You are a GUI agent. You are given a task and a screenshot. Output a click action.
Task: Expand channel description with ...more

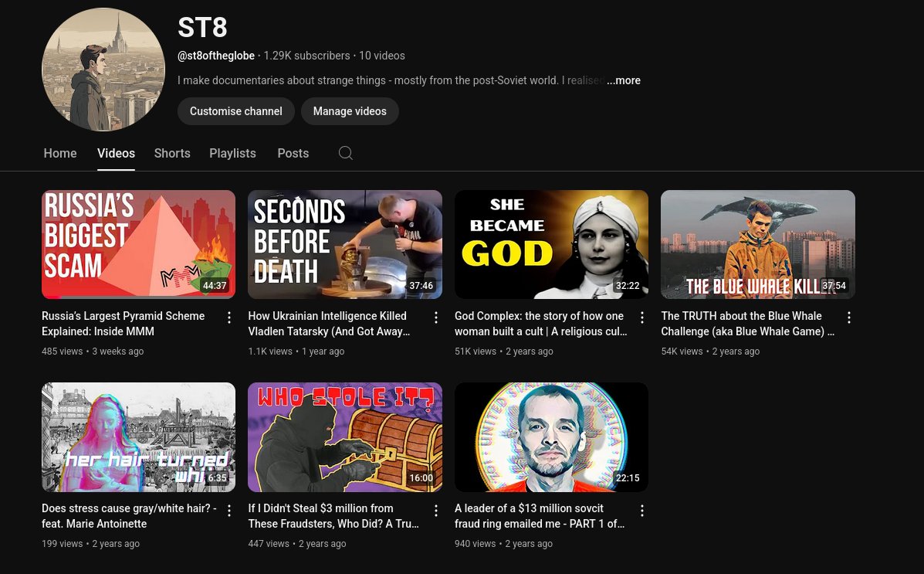(624, 80)
